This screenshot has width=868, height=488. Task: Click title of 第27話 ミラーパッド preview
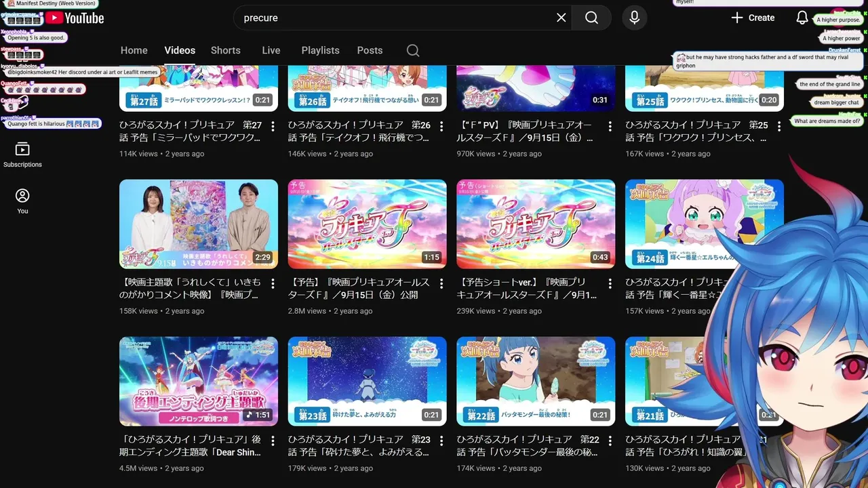pyautogui.click(x=191, y=131)
